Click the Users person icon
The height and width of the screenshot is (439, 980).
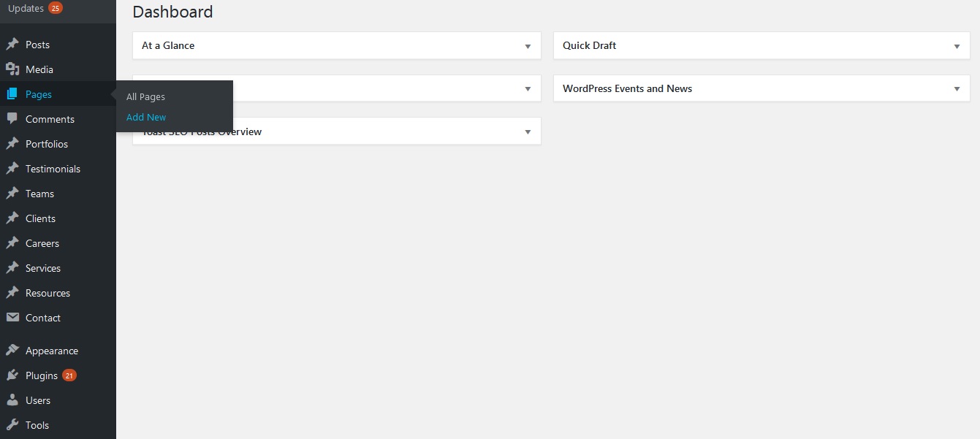[x=12, y=400]
